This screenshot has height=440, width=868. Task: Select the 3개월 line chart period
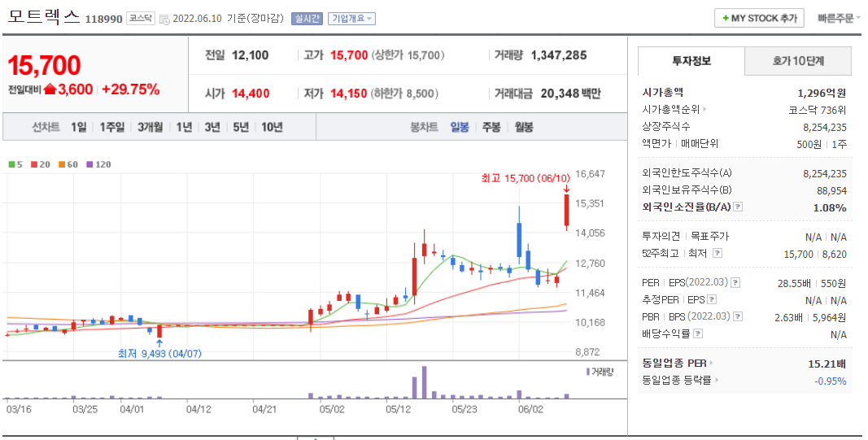pyautogui.click(x=150, y=128)
